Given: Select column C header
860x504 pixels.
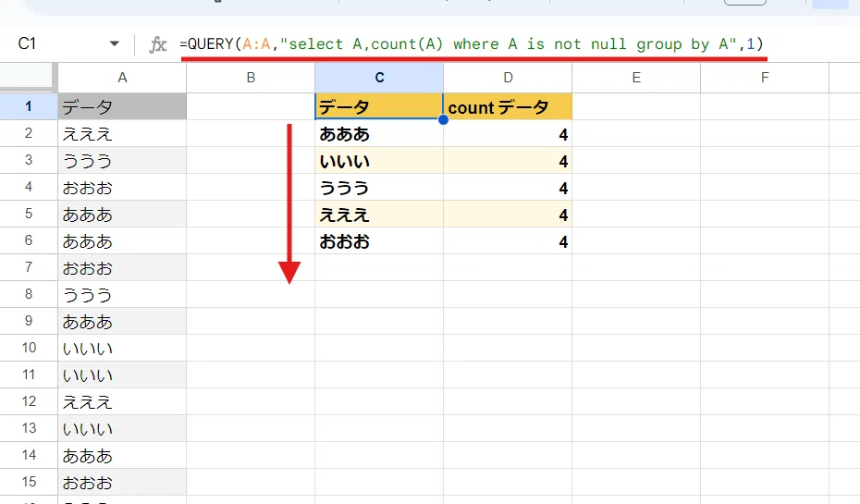Looking at the screenshot, I should 379,78.
